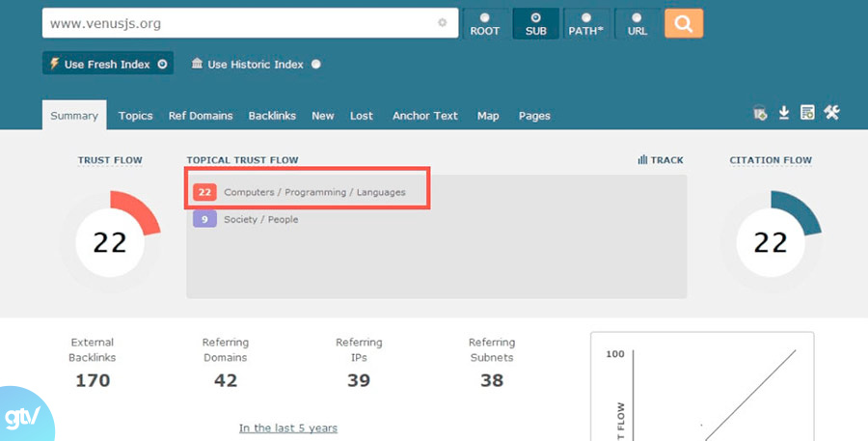Select the ROOT radio option
Viewport: 868px width, 441px height.
485,23
